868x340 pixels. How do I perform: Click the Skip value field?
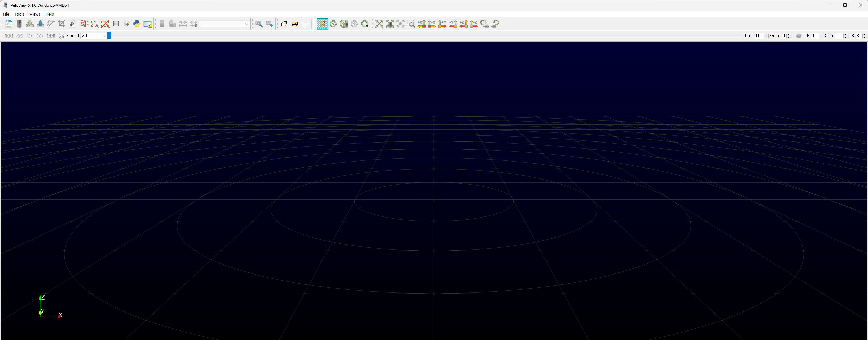click(839, 36)
